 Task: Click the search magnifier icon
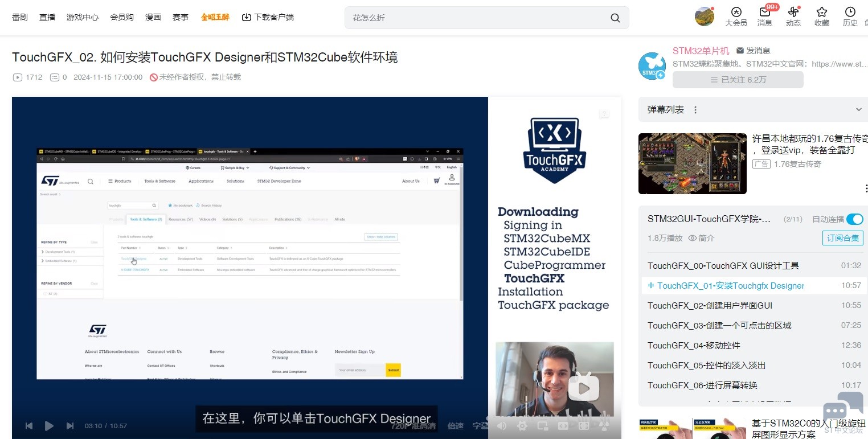coord(615,18)
